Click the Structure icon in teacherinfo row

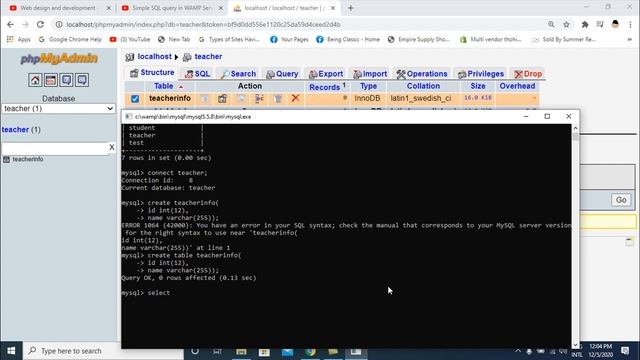[x=222, y=98]
